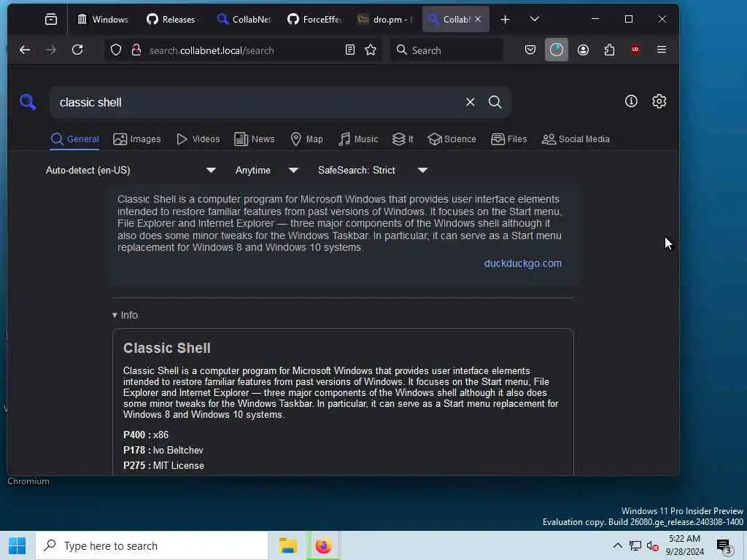Open Firefox View icon
The width and height of the screenshot is (747, 560).
pos(51,19)
